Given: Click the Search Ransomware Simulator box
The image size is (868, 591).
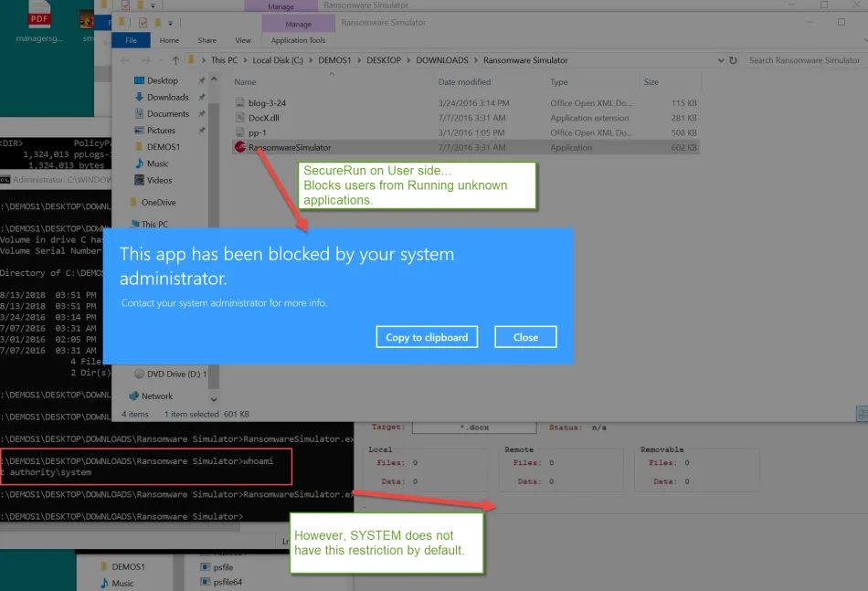Looking at the screenshot, I should [802, 60].
